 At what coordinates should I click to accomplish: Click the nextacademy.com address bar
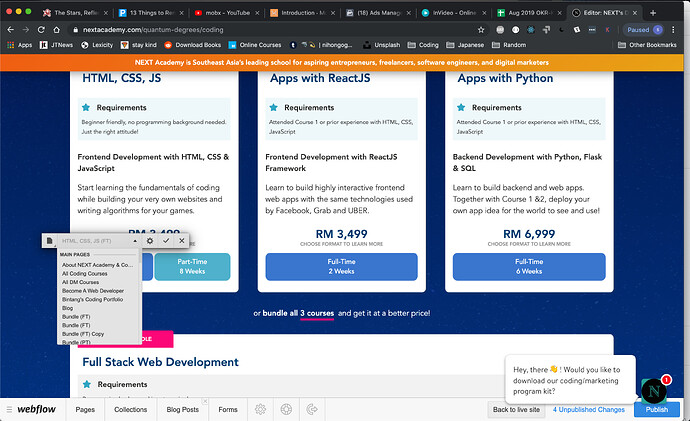[x=273, y=30]
